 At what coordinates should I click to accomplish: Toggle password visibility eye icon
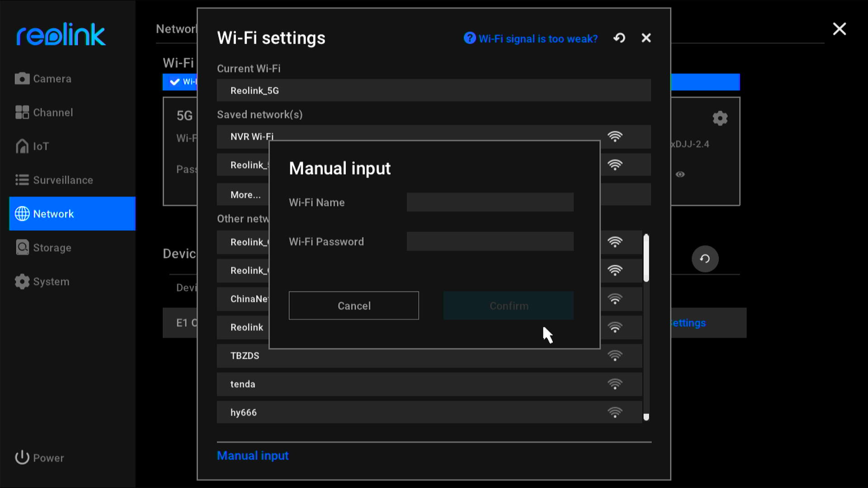point(680,174)
